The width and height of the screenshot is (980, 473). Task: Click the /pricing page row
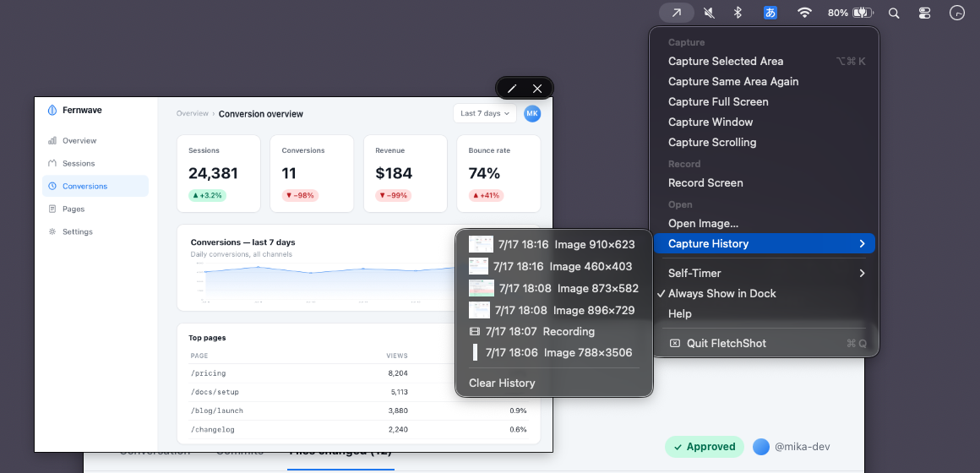358,373
